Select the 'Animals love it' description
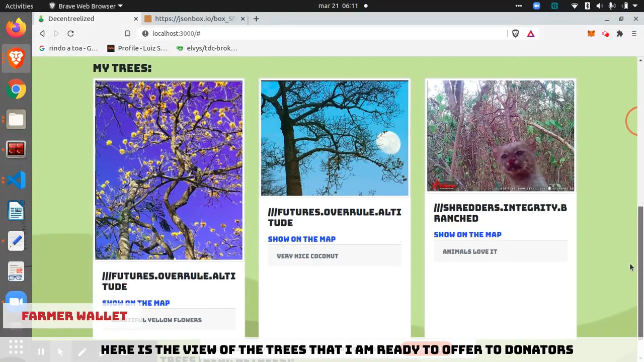Screen dimensions: 644x362 [x=470, y=252]
